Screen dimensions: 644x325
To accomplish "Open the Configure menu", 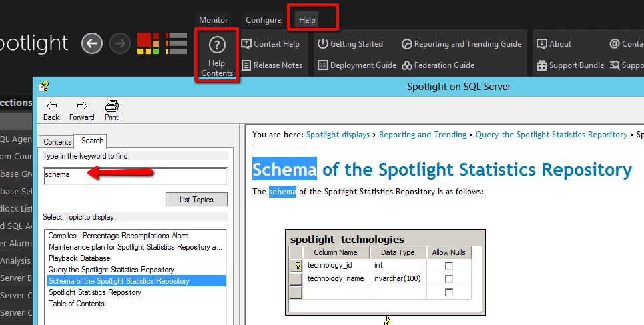I will [x=263, y=20].
